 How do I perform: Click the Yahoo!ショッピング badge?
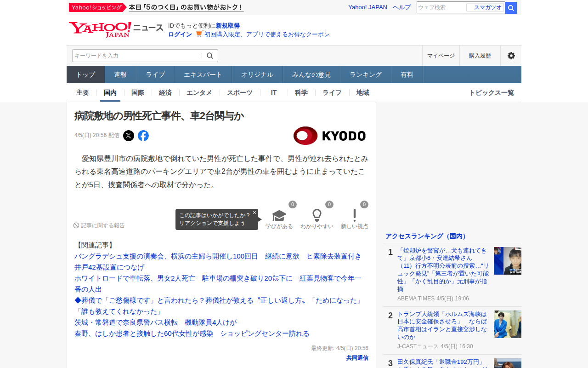click(x=97, y=7)
